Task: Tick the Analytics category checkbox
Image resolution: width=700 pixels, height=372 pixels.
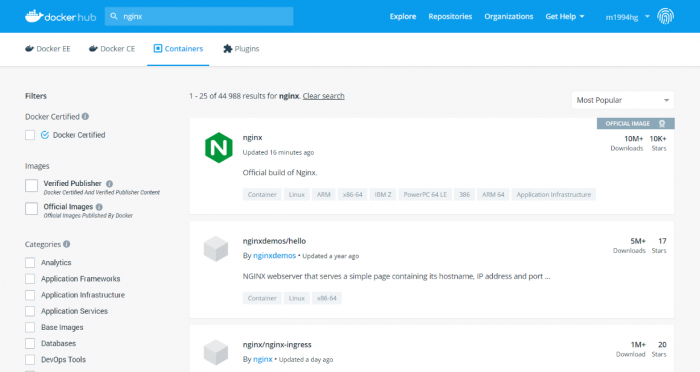Action: 30,263
